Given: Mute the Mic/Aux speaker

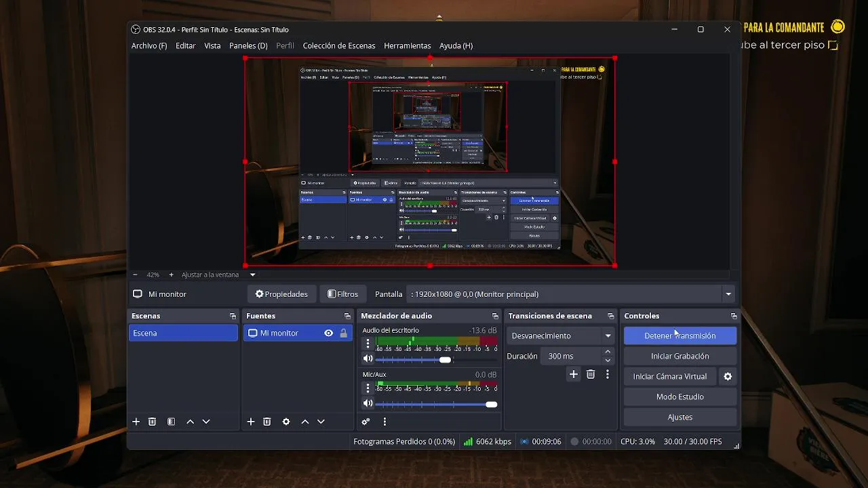Looking at the screenshot, I should pos(368,403).
